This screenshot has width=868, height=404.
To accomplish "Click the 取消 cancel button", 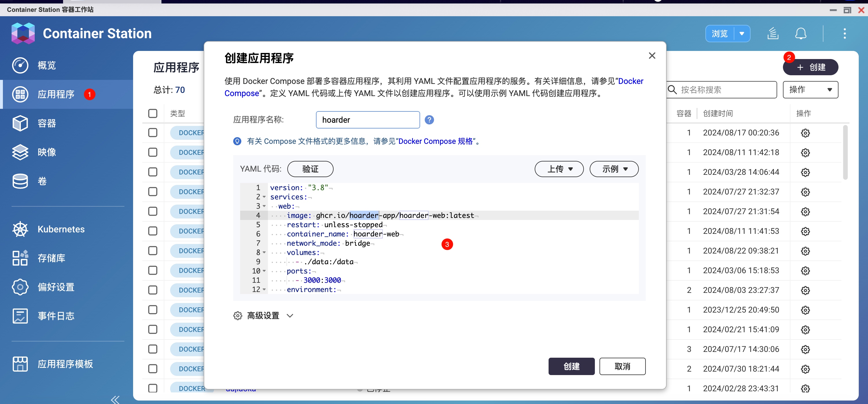I will point(622,366).
